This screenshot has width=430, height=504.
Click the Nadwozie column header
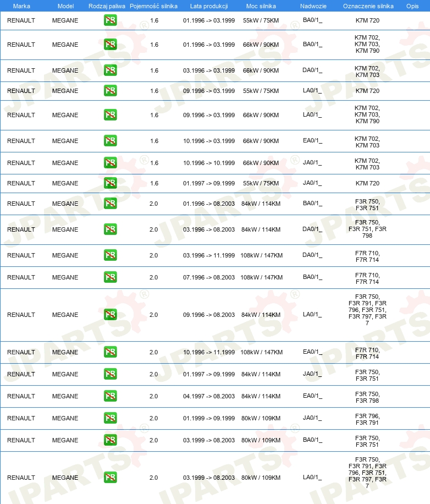pyautogui.click(x=313, y=6)
